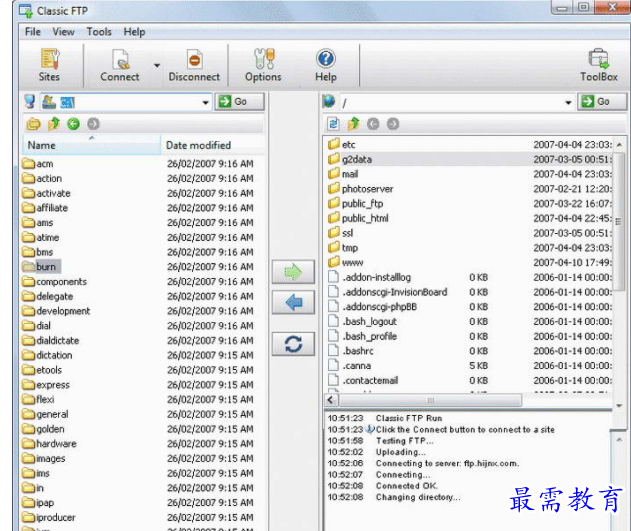Click the local green back arrow

pos(73,124)
